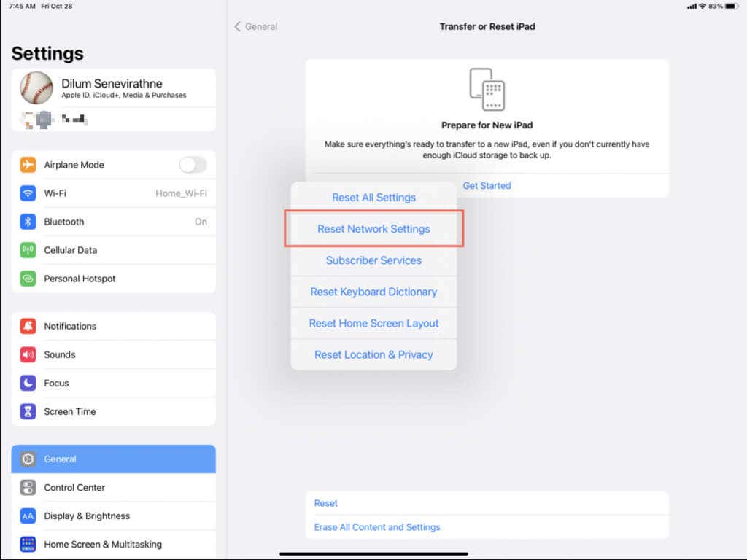Select General in the sidebar
This screenshot has width=747, height=560.
(113, 459)
